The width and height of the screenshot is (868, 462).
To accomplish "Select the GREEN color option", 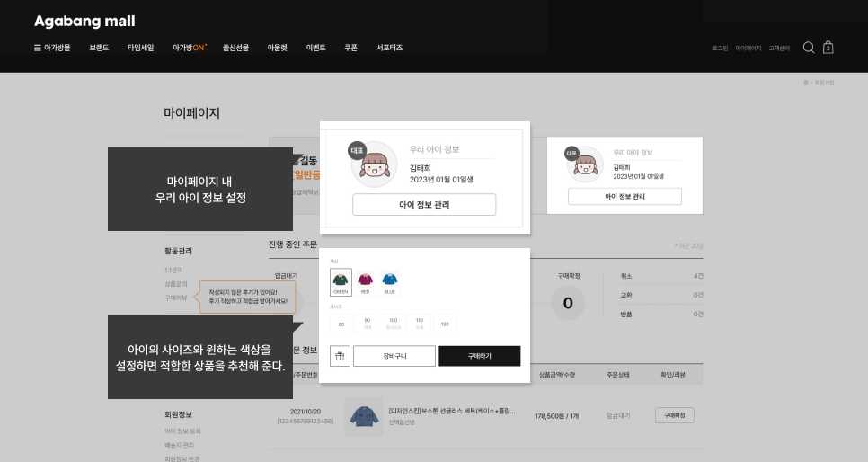I will click(341, 282).
